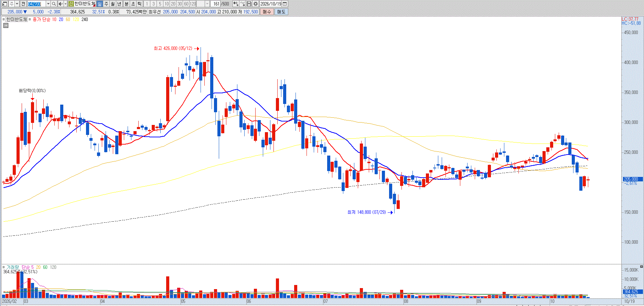Click the green 신 badge icon
Viewport: 644px width, 306px height.
[x=71, y=4]
